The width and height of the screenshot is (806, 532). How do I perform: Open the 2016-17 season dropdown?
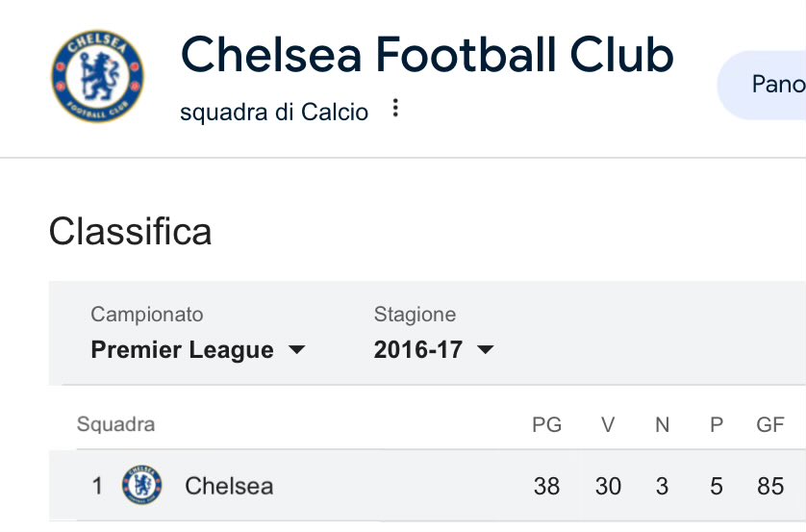(x=434, y=350)
